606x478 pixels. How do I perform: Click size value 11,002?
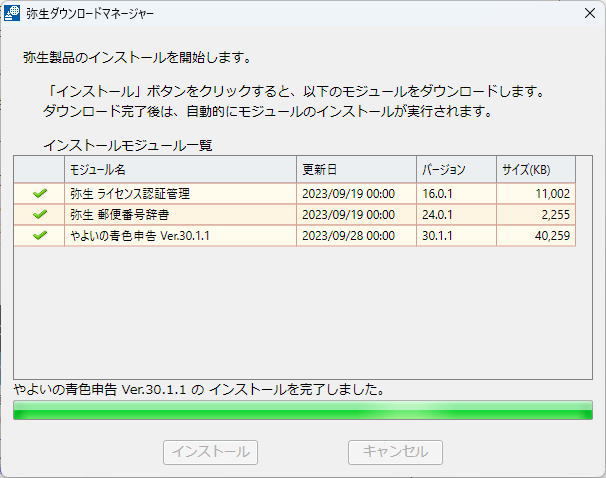553,194
